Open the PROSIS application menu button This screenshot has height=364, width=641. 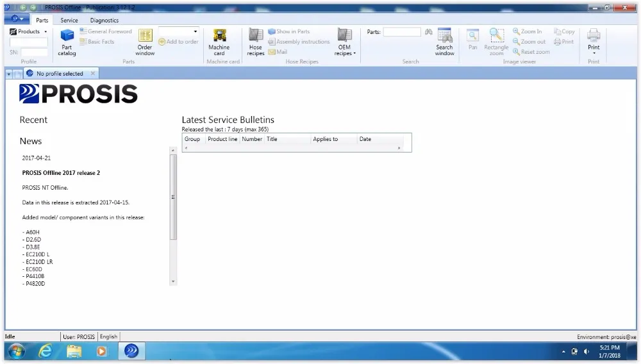(x=17, y=19)
